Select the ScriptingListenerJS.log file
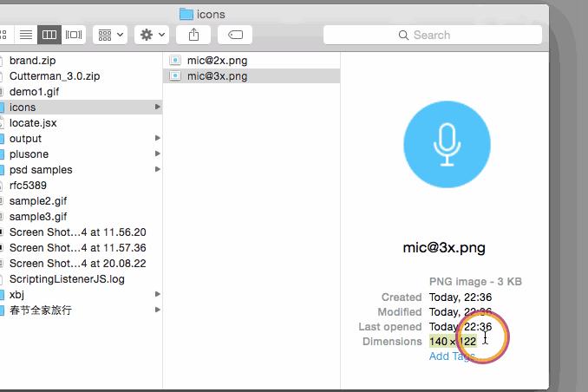Image resolution: width=588 pixels, height=392 pixels. point(67,279)
